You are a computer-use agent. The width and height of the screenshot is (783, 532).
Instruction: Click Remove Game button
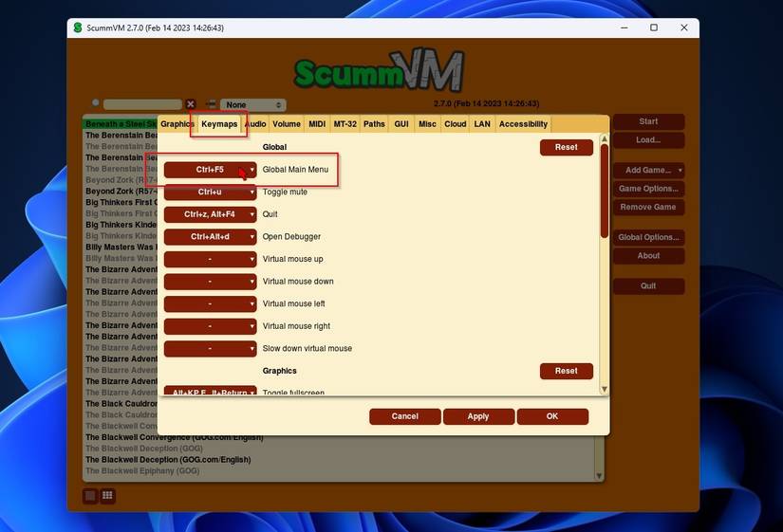pyautogui.click(x=648, y=207)
